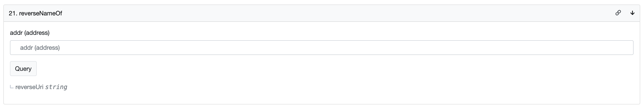Run the reverseNameOf query

pyautogui.click(x=23, y=68)
